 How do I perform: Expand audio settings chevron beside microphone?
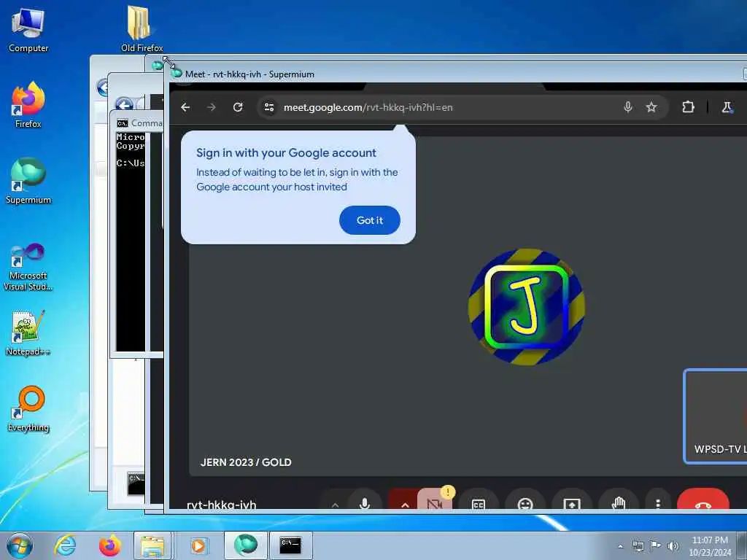tap(336, 505)
